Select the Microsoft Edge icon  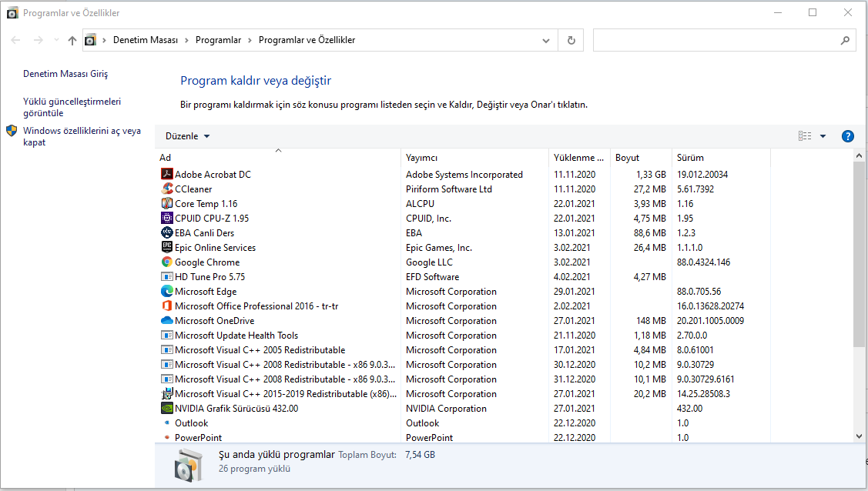(x=166, y=292)
